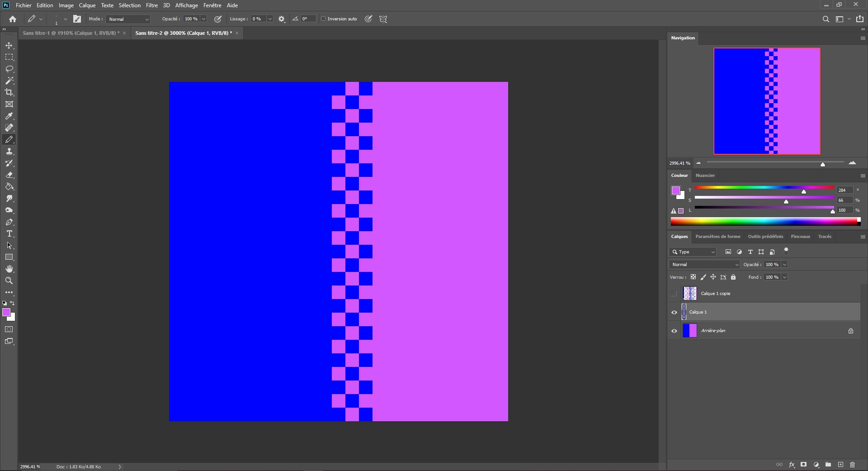Image resolution: width=868 pixels, height=471 pixels.
Task: Switch to the Tracés tab
Action: click(x=825, y=236)
